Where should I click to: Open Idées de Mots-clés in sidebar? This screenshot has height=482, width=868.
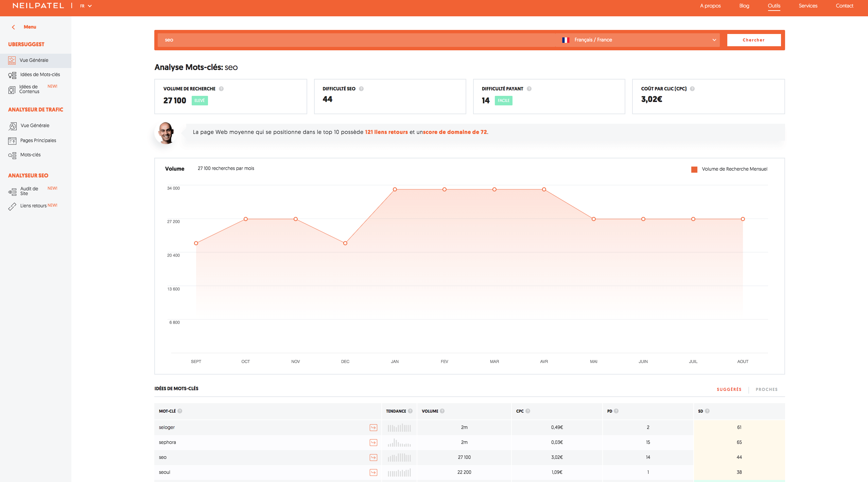(x=40, y=75)
